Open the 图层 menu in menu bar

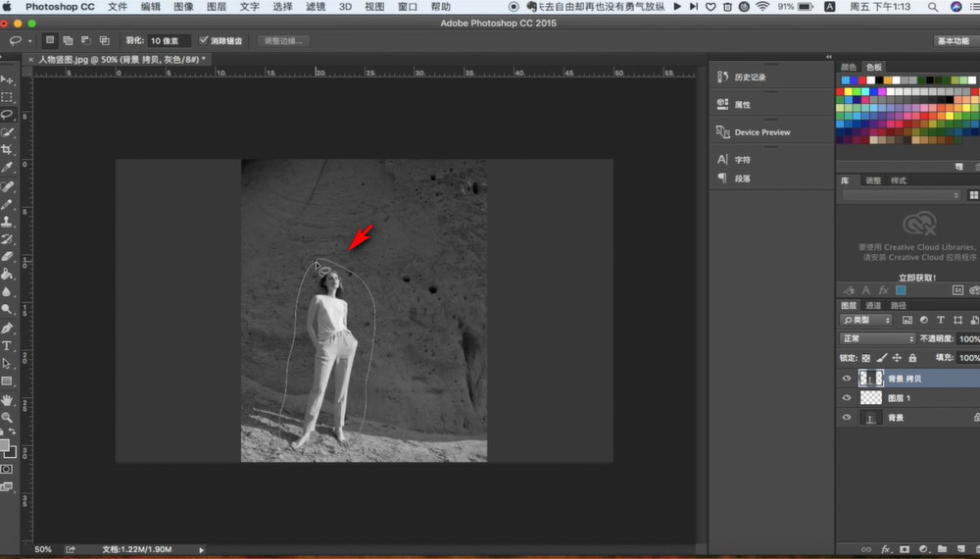tap(217, 7)
